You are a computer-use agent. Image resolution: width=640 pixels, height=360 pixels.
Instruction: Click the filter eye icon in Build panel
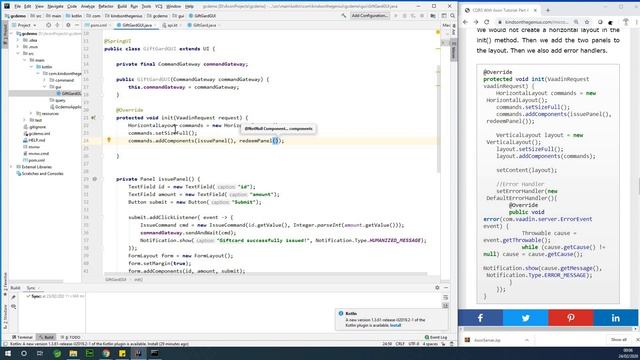13,306
